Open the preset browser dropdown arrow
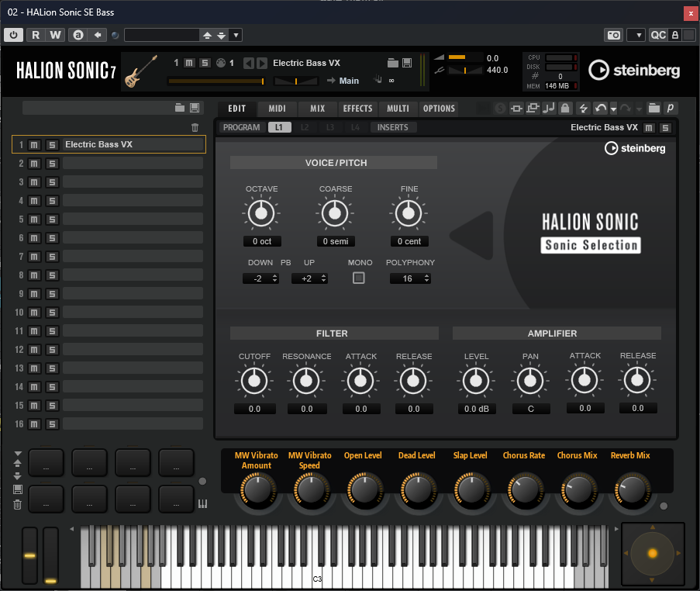This screenshot has height=591, width=700. pos(236,35)
